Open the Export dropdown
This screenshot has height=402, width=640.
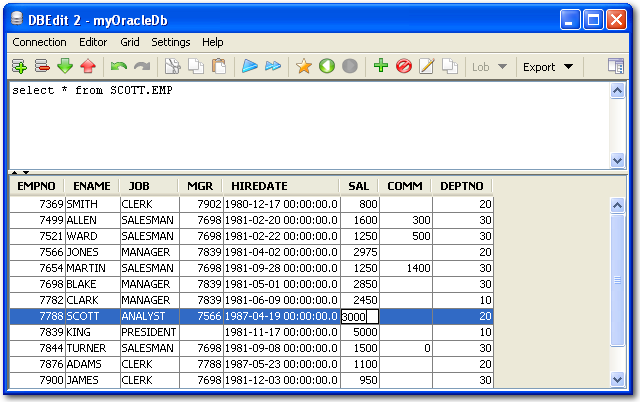[x=548, y=67]
